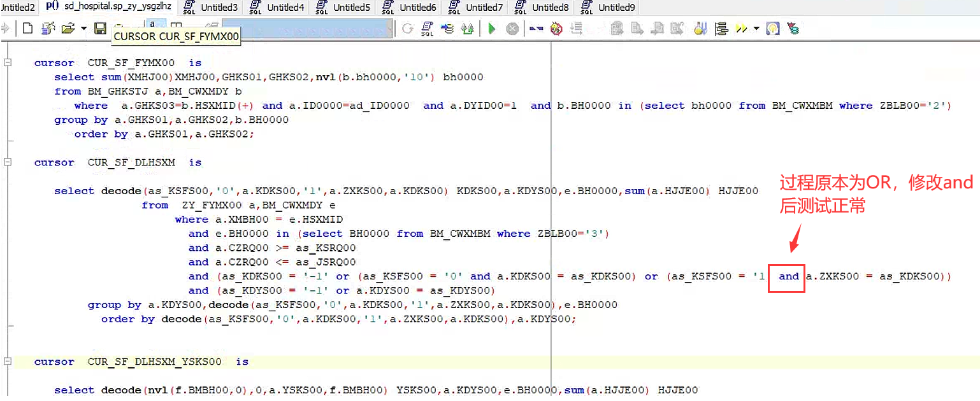The height and width of the screenshot is (401, 980).
Task: Open a file with the folder icon
Action: [68, 29]
